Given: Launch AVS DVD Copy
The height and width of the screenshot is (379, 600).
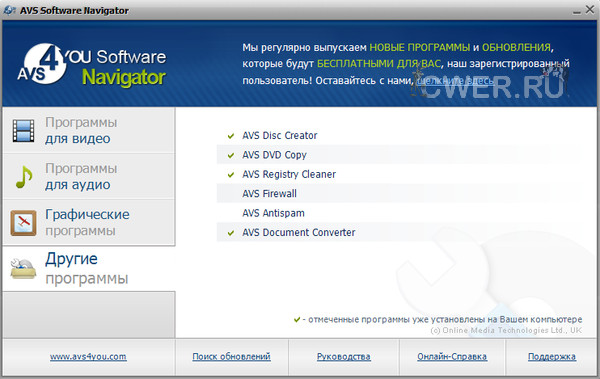Looking at the screenshot, I should [274, 155].
